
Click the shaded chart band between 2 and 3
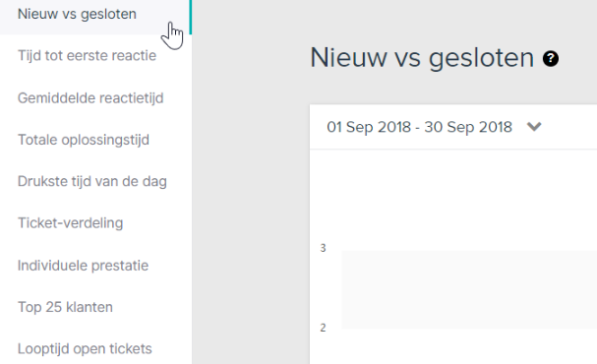[469, 289]
